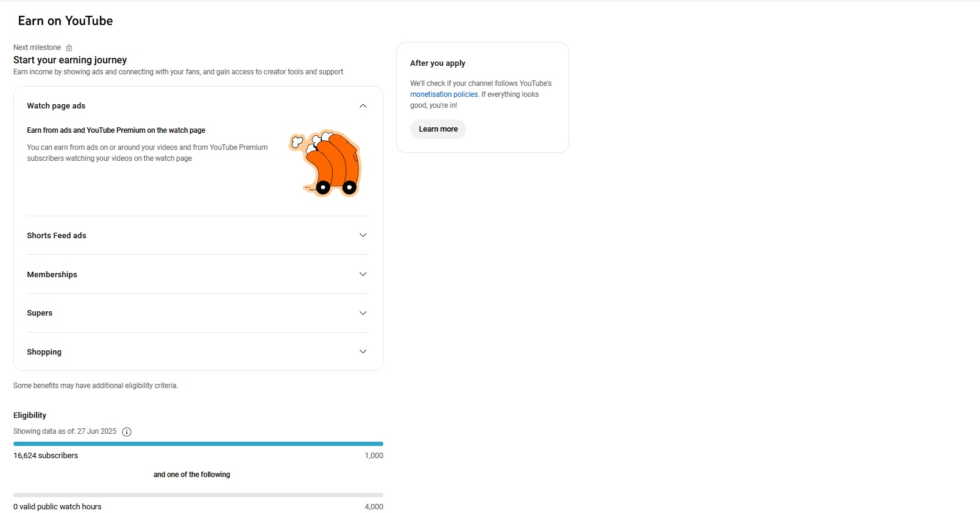Click the Earn from ads and YouTube Premium subtitle
The width and height of the screenshot is (980, 513).
(x=116, y=130)
